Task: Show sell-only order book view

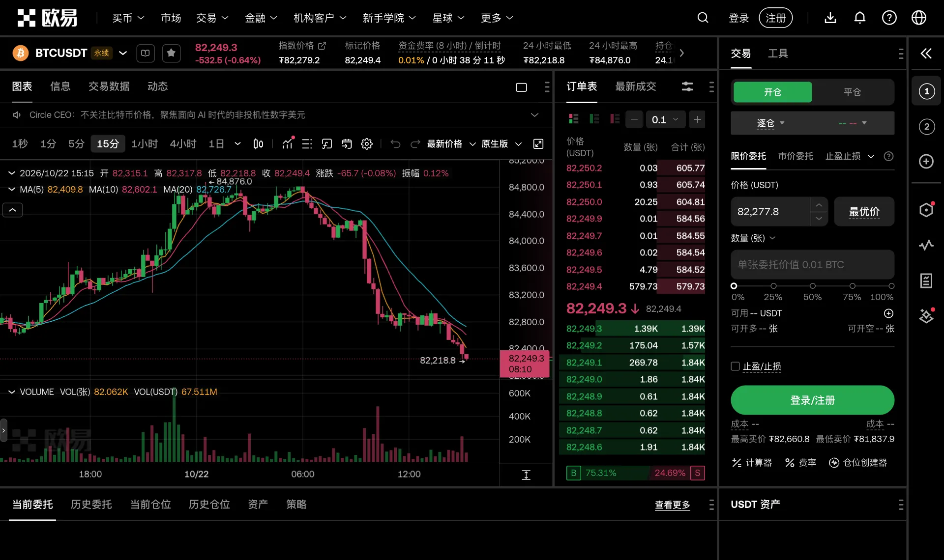Action: tap(615, 119)
